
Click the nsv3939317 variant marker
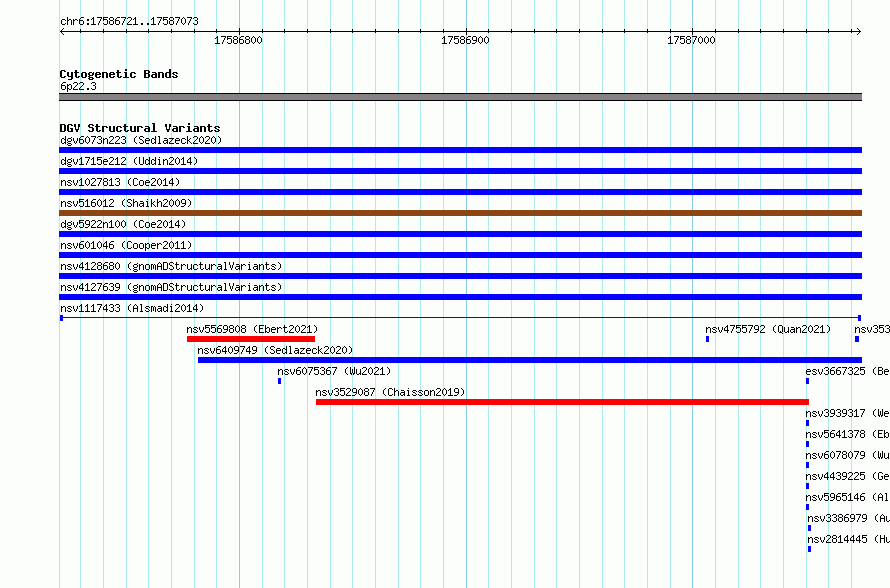coord(807,423)
